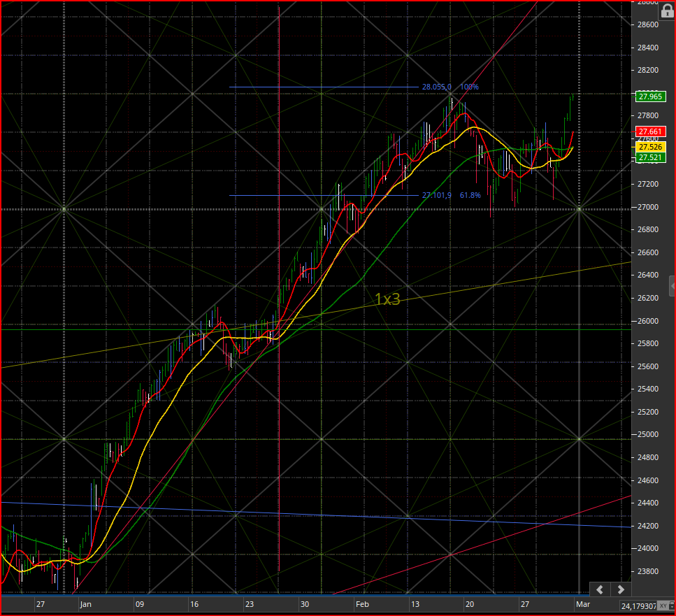676x616 pixels.
Task: Select the red 27.661 price label
Action: click(650, 131)
